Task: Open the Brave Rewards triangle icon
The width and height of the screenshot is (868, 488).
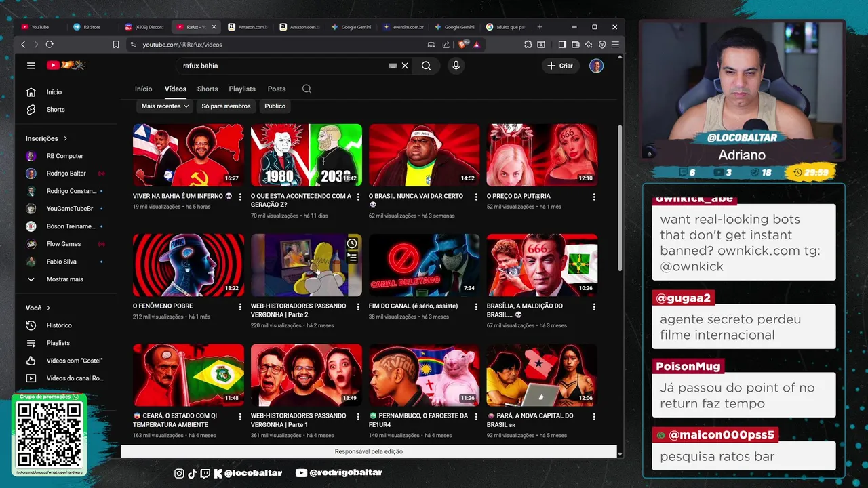Action: click(477, 45)
